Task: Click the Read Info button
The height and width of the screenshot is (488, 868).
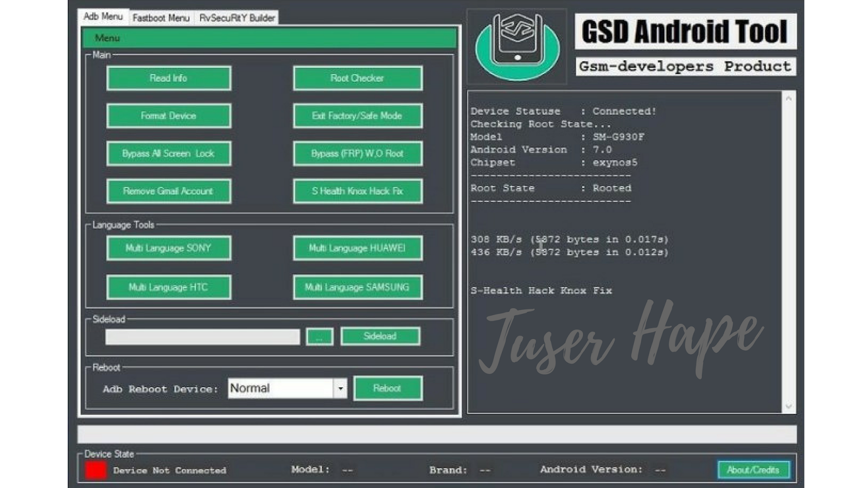Action: pyautogui.click(x=168, y=78)
